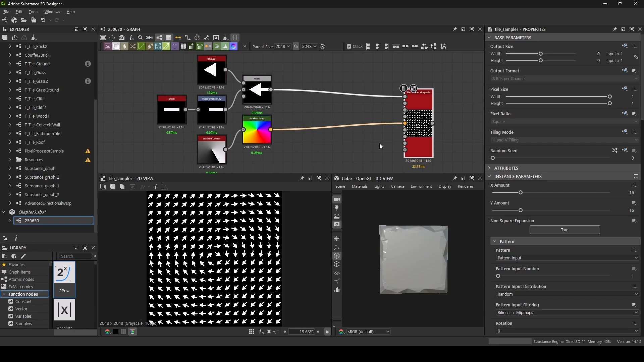Toggle Non Square Expansion True button

point(564,230)
